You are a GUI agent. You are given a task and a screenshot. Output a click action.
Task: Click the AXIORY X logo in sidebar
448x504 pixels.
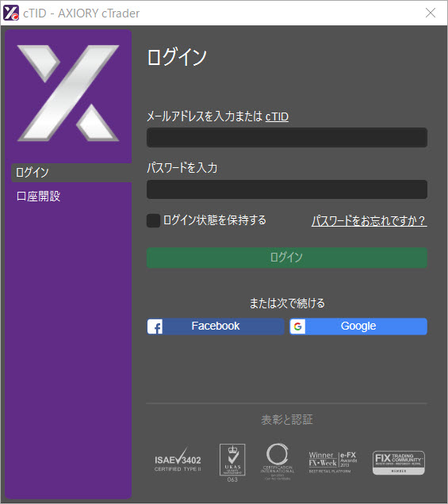click(68, 93)
